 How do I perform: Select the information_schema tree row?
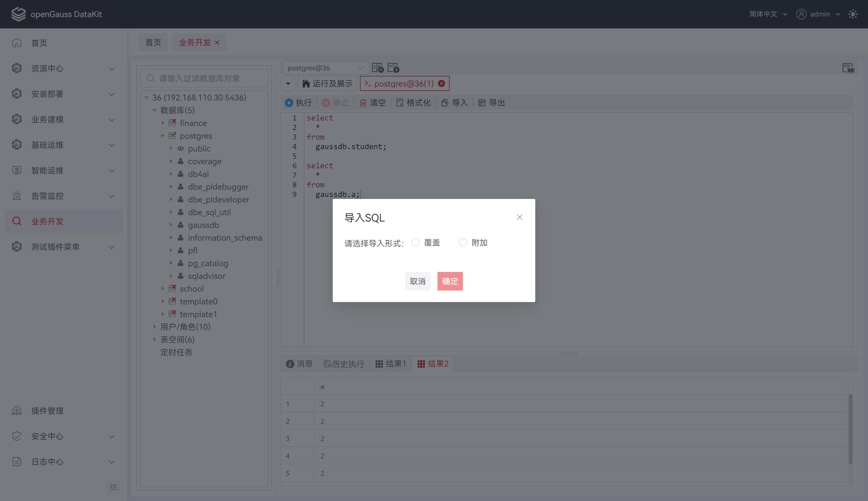coord(204,237)
